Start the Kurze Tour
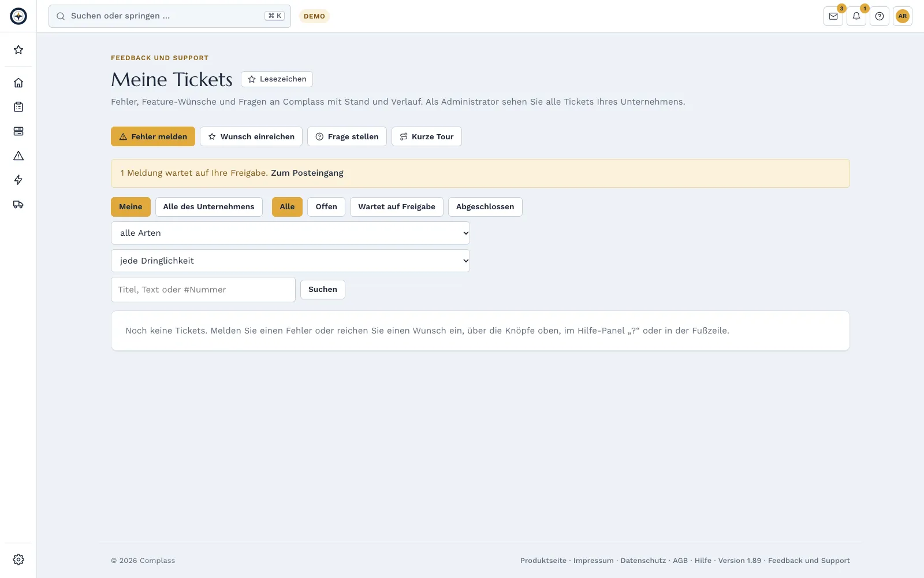The image size is (924, 578). [x=427, y=136]
